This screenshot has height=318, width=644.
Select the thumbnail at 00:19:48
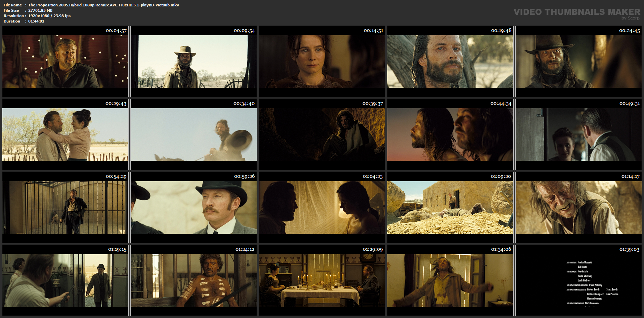[x=450, y=62]
